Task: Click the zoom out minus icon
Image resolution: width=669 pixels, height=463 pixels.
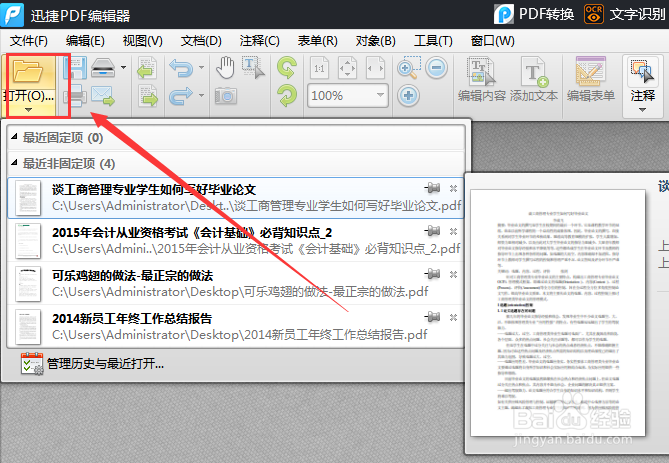Action: pos(436,68)
